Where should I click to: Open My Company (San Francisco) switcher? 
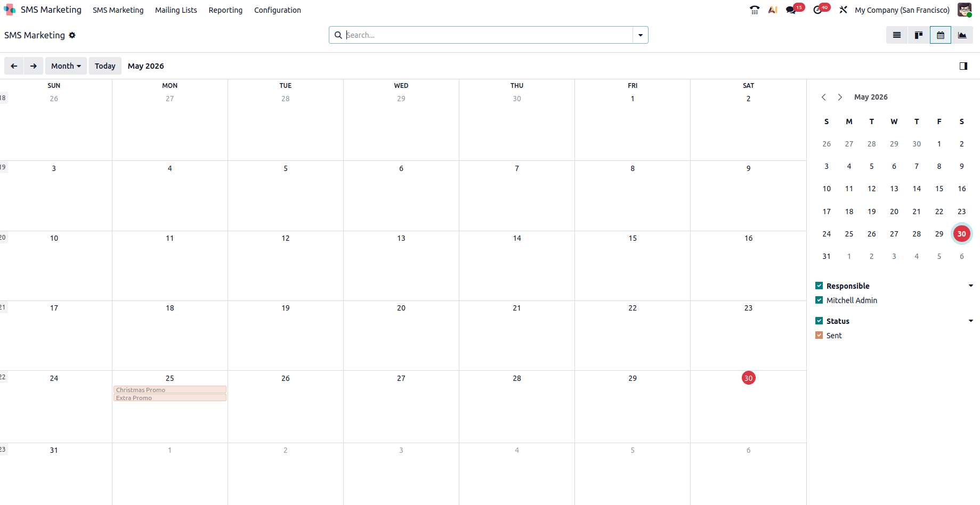coord(902,10)
